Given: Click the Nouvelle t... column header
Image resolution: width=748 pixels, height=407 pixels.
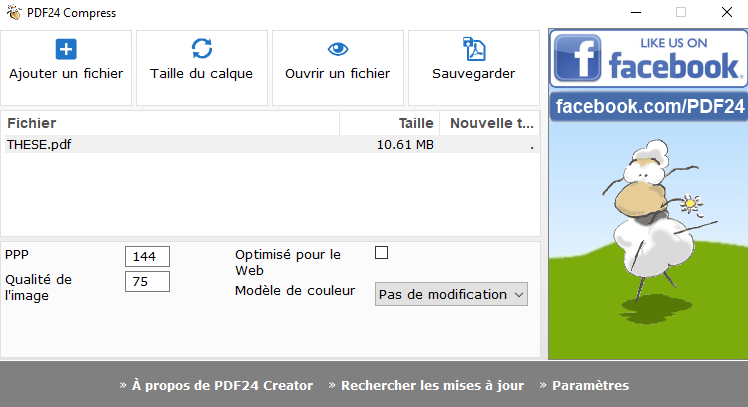Looking at the screenshot, I should (x=490, y=123).
